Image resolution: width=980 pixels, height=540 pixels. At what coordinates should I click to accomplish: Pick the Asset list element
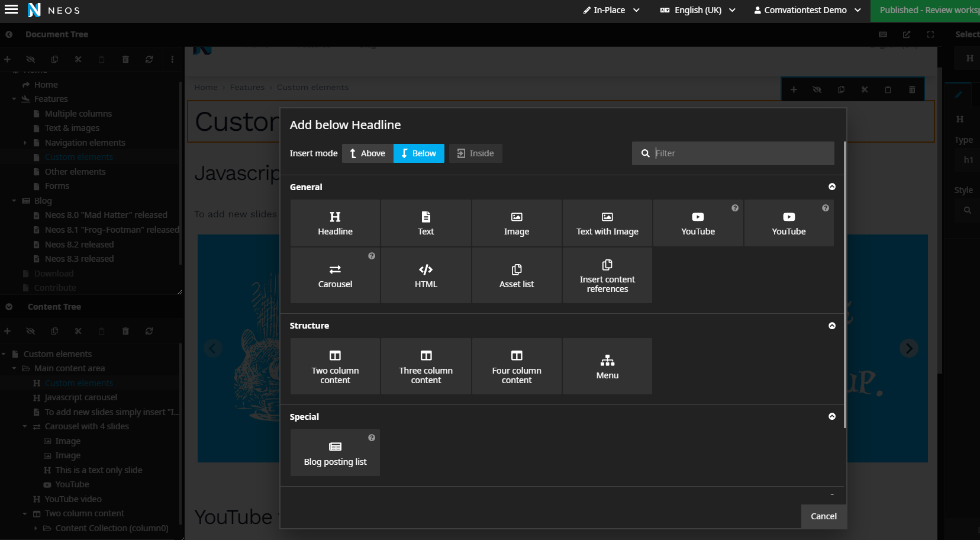pos(516,275)
